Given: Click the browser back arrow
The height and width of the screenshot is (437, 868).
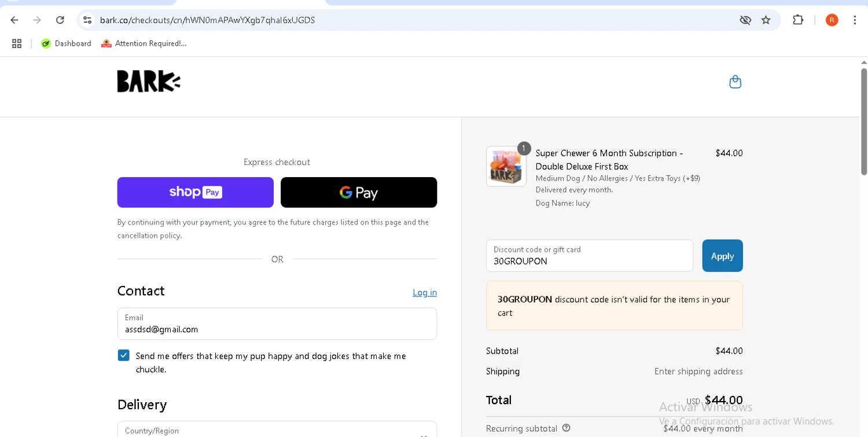Looking at the screenshot, I should point(14,20).
